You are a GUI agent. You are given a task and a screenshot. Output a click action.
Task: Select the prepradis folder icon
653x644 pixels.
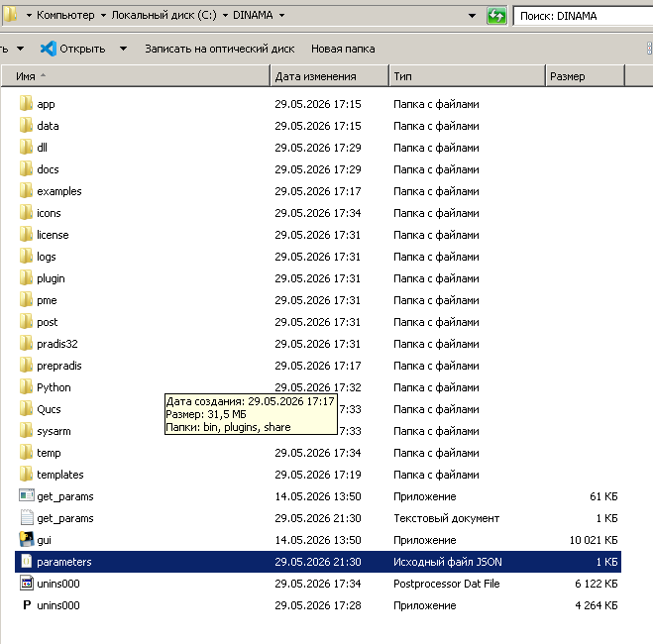click(x=26, y=365)
